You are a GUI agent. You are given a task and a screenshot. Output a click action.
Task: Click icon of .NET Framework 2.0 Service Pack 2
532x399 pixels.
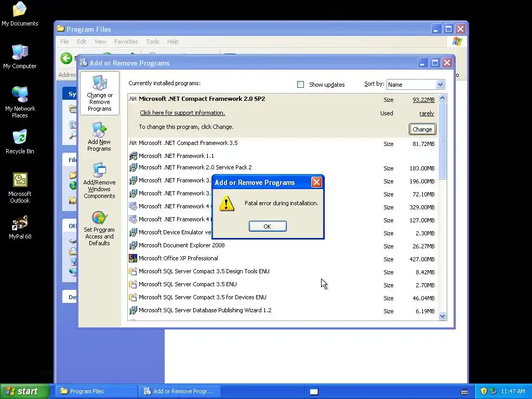click(x=132, y=167)
